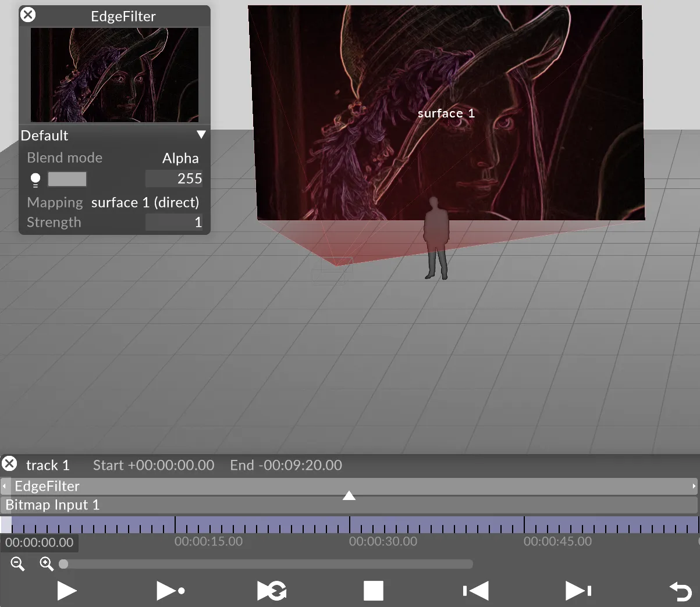The image size is (700, 607).
Task: Expand the Default section dropdown arrow
Action: (x=201, y=135)
